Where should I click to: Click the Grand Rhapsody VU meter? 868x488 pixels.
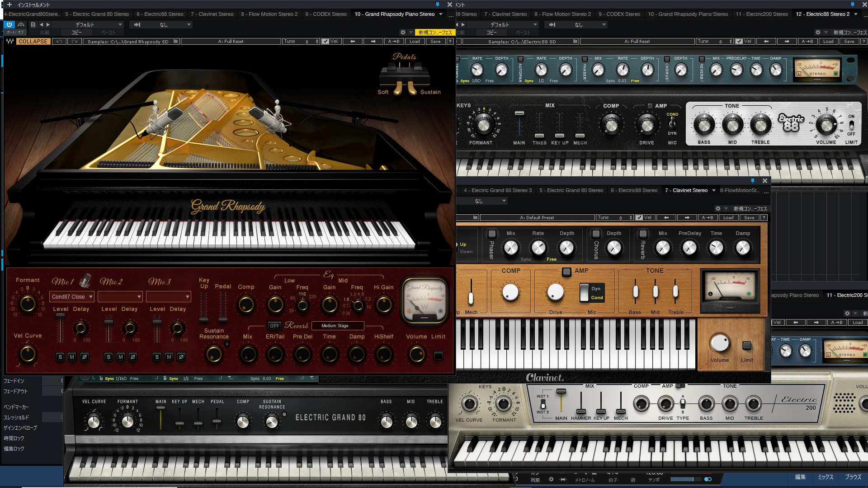pos(425,301)
